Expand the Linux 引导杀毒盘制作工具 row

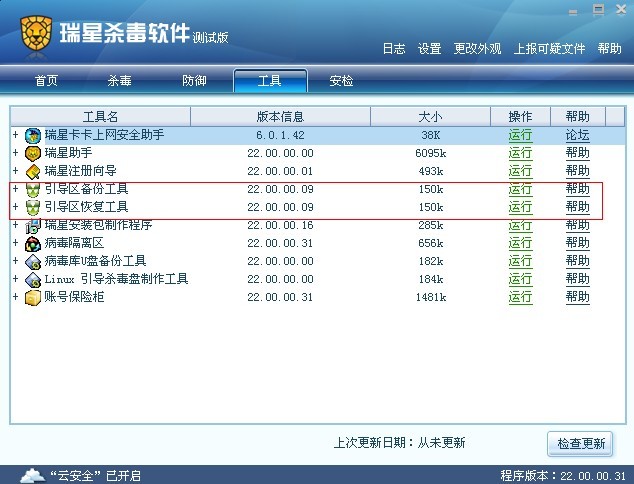(15, 279)
